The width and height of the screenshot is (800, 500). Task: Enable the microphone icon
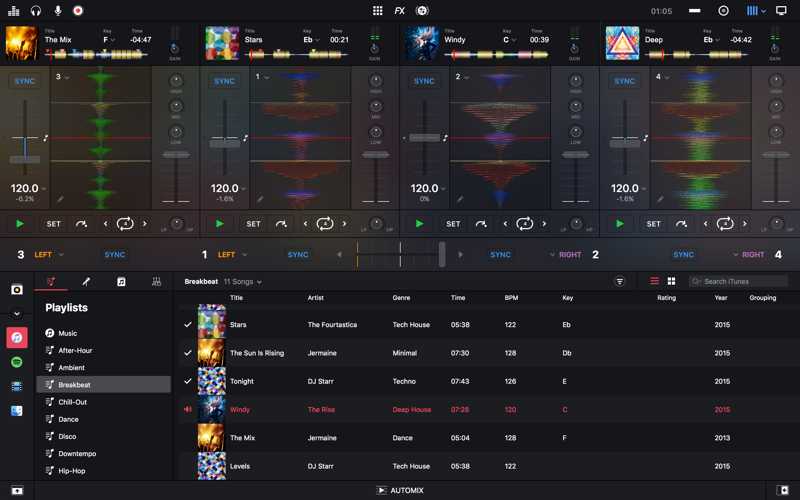tap(58, 11)
